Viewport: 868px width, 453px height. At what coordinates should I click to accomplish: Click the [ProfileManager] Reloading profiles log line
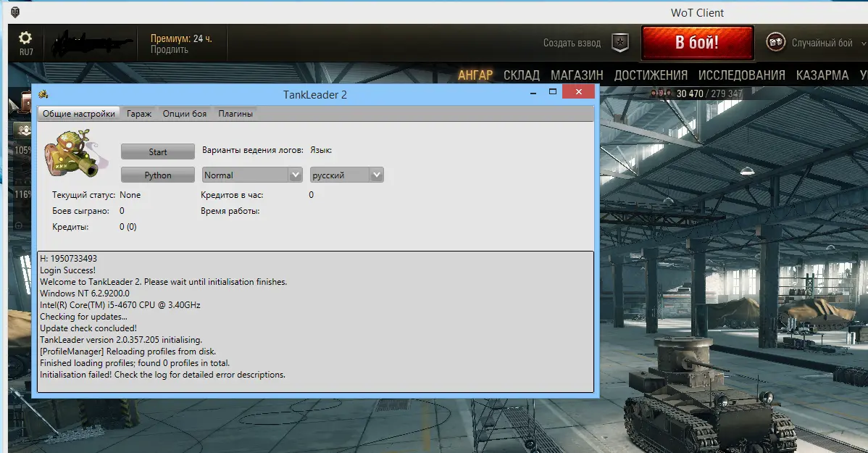[x=128, y=352]
